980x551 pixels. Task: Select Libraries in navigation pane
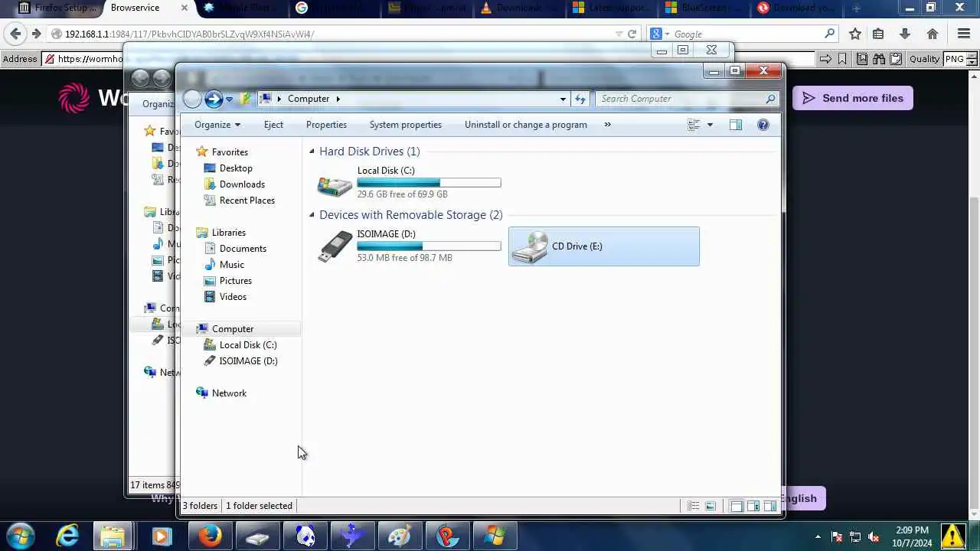click(228, 233)
